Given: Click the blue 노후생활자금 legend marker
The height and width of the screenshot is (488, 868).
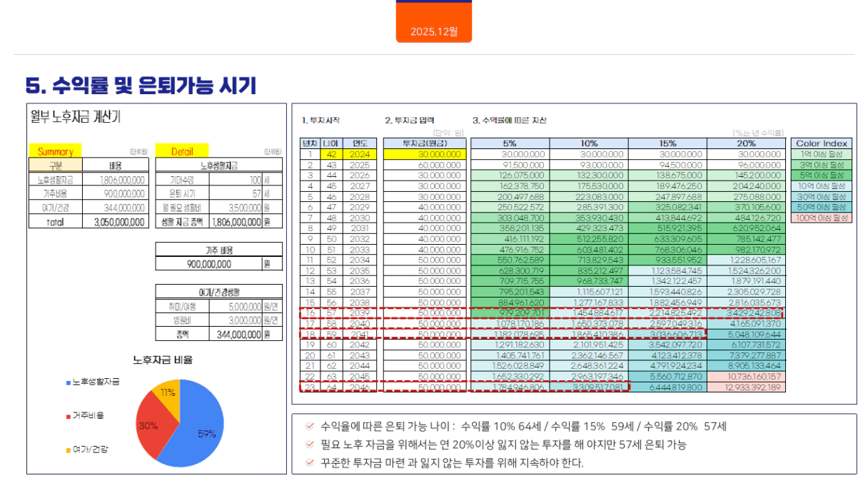Looking at the screenshot, I should 68,382.
